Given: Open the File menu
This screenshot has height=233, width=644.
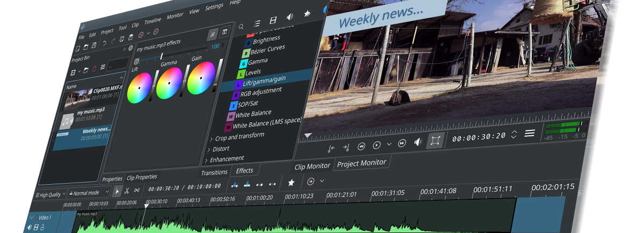Looking at the screenshot, I should click(x=81, y=37).
